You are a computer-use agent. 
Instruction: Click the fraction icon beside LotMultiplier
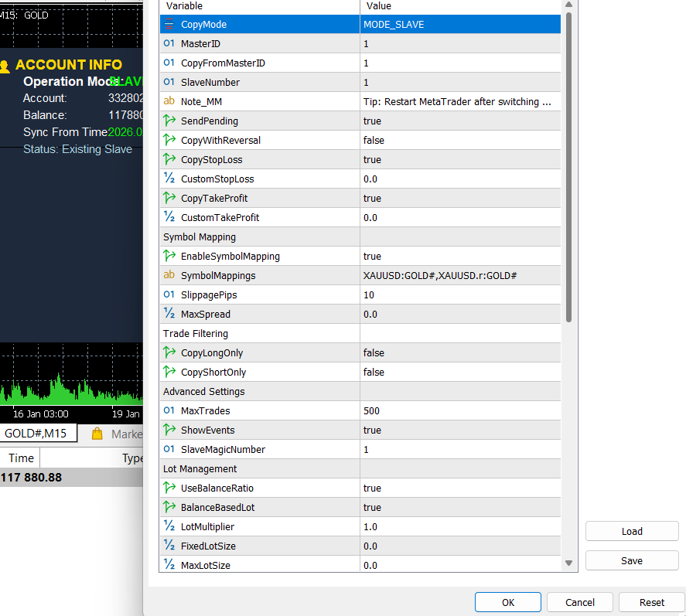coord(169,526)
